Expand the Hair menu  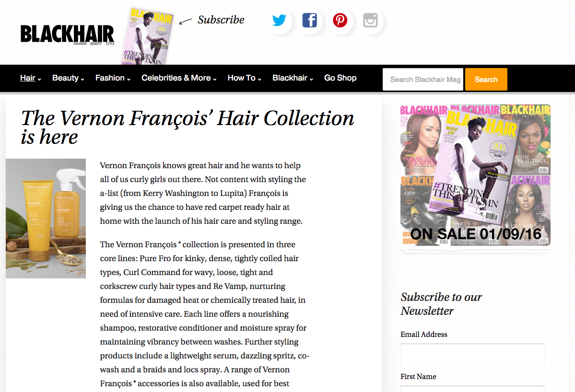[x=30, y=78]
